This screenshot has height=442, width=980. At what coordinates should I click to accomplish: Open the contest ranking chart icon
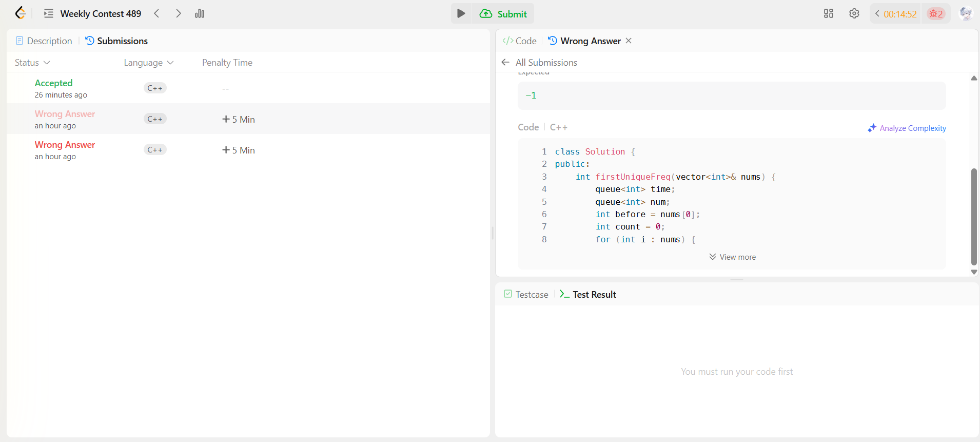(200, 14)
